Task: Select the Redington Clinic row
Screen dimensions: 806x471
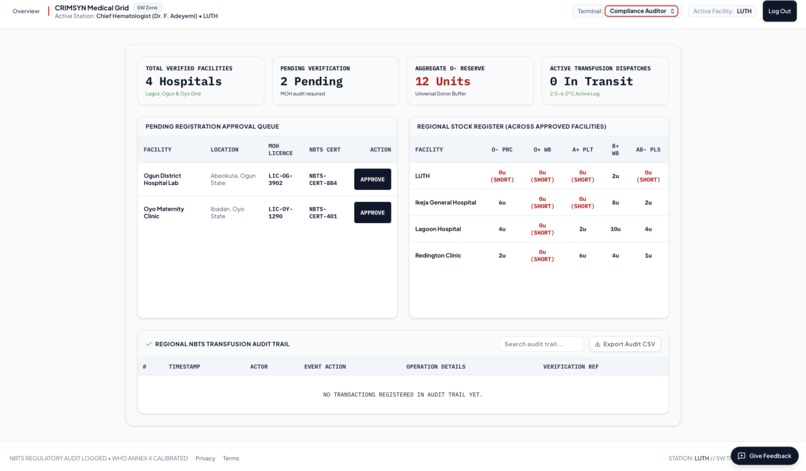Action: (x=539, y=256)
